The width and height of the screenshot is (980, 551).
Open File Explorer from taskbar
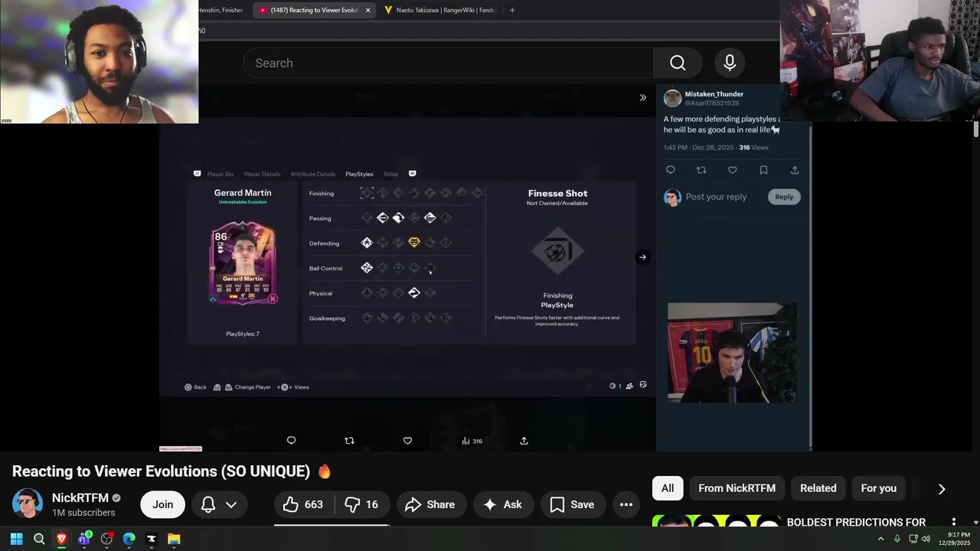pos(174,539)
